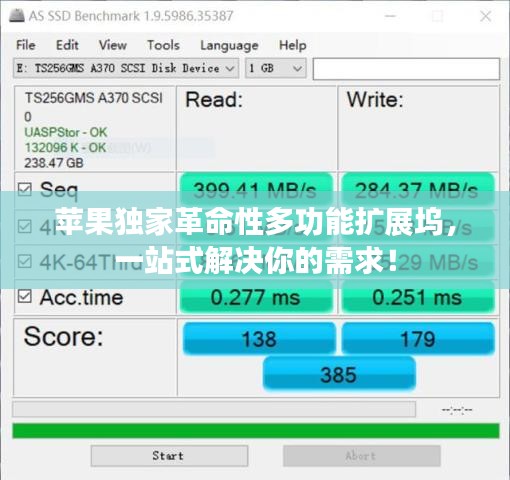Toggle the Seq test checkbox
510x480 pixels.
click(25, 189)
